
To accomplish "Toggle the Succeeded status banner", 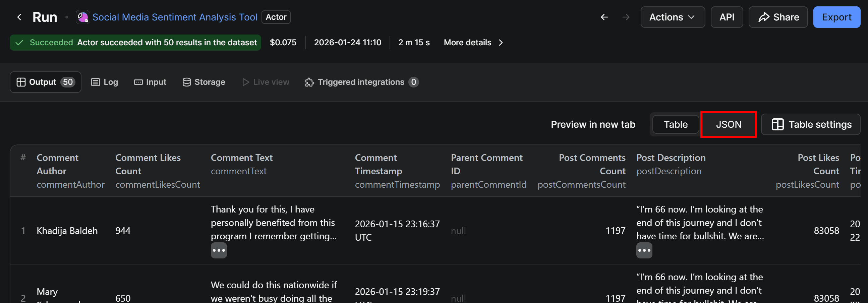I will point(135,43).
